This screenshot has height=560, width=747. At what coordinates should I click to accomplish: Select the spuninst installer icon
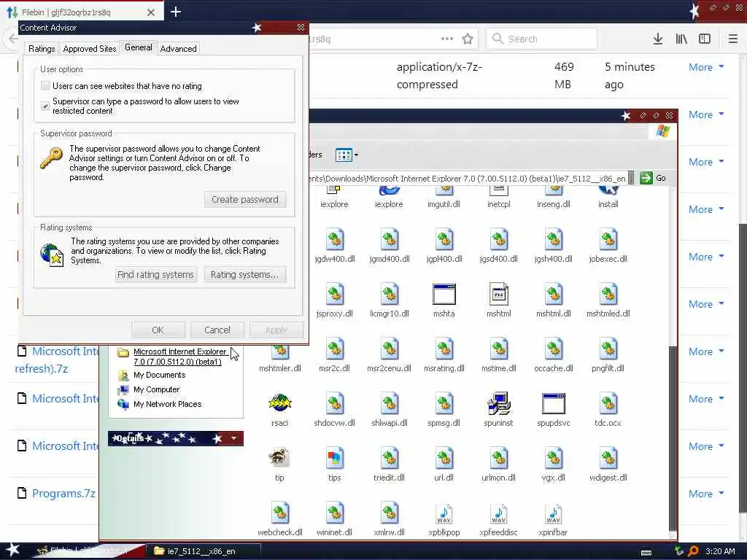tap(499, 403)
